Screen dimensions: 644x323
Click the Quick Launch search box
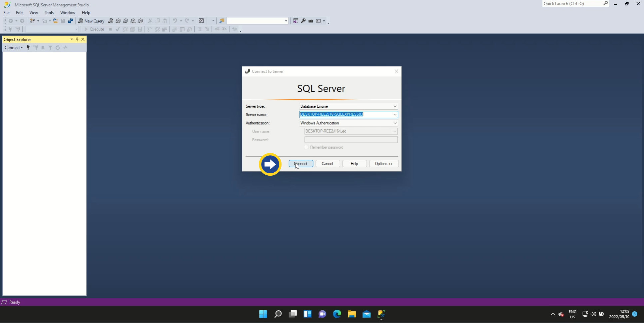point(575,4)
